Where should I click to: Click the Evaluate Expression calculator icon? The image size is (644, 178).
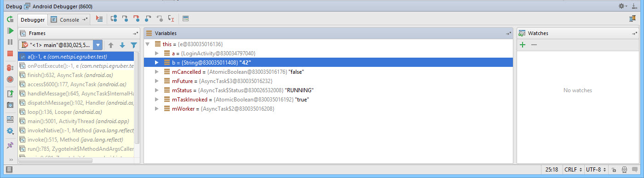pos(186,19)
